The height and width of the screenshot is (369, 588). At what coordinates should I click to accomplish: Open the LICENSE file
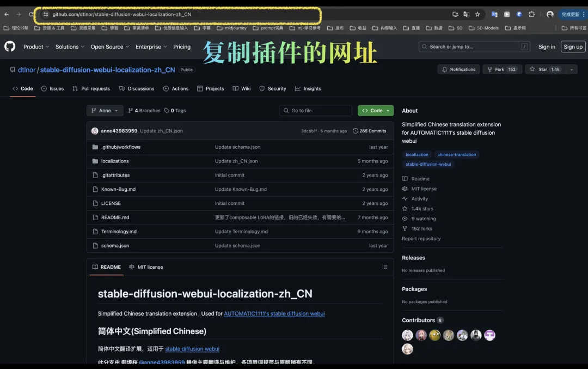point(111,203)
